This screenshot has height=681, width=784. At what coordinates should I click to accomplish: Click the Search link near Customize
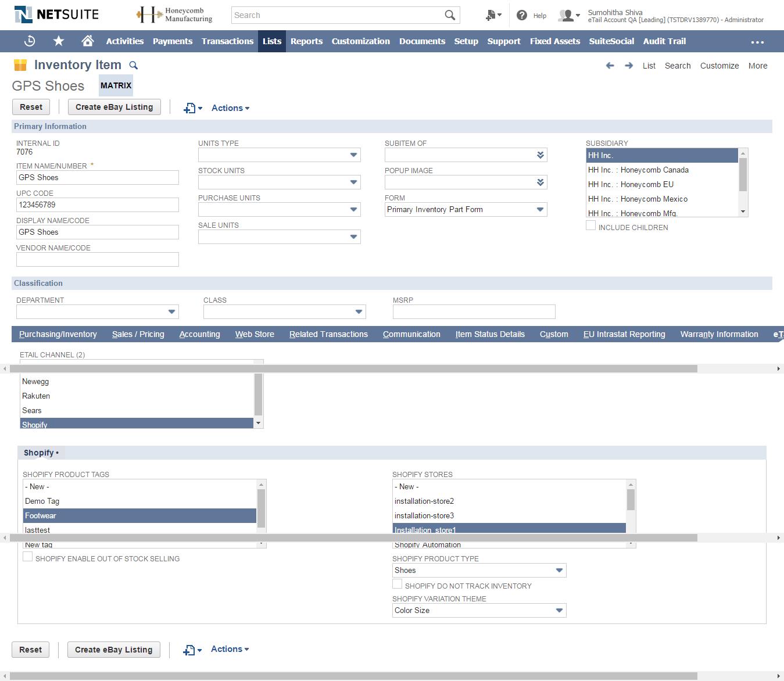pyautogui.click(x=678, y=66)
